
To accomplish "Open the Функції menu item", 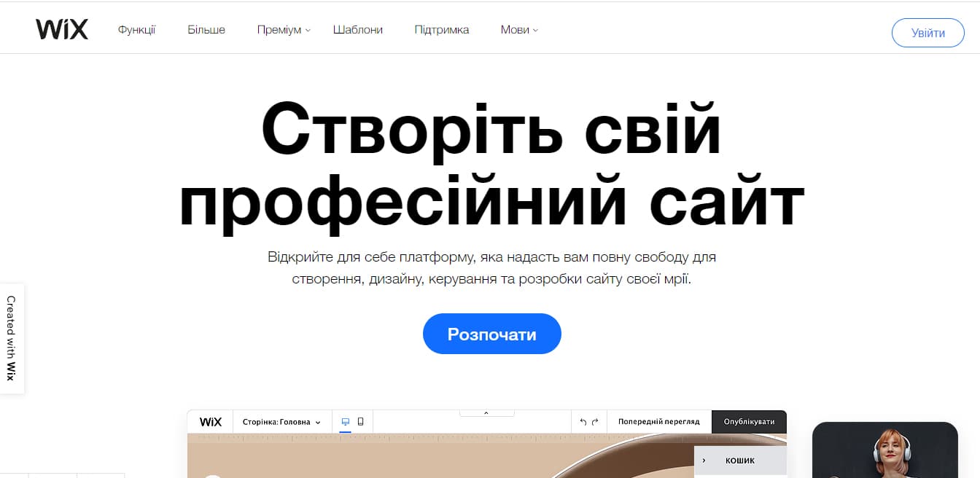I will click(x=137, y=30).
